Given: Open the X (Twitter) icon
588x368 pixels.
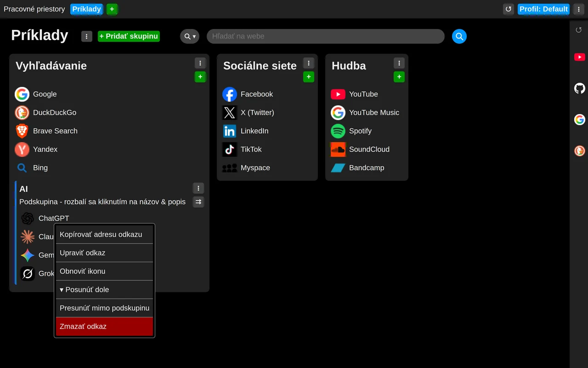Looking at the screenshot, I should (230, 113).
